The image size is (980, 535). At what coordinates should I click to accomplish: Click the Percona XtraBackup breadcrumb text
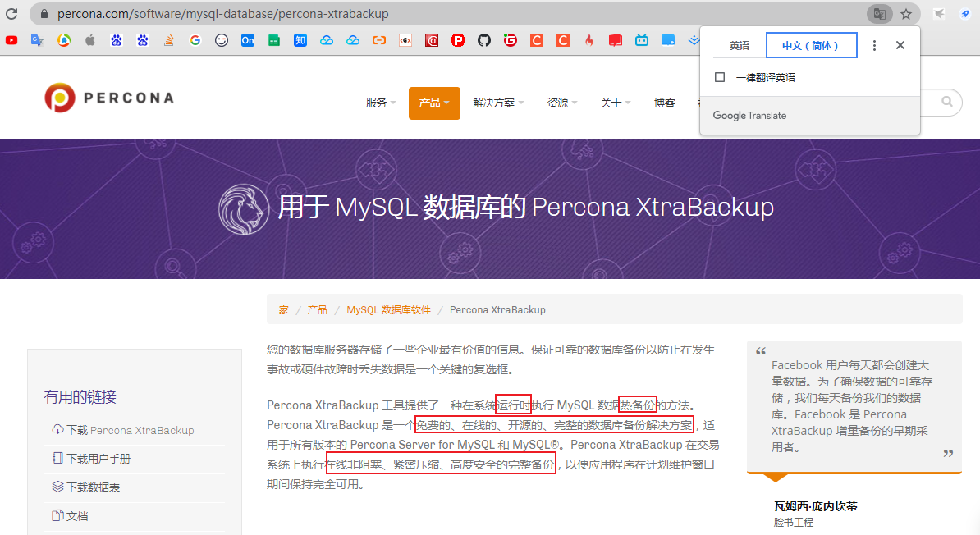coord(497,310)
